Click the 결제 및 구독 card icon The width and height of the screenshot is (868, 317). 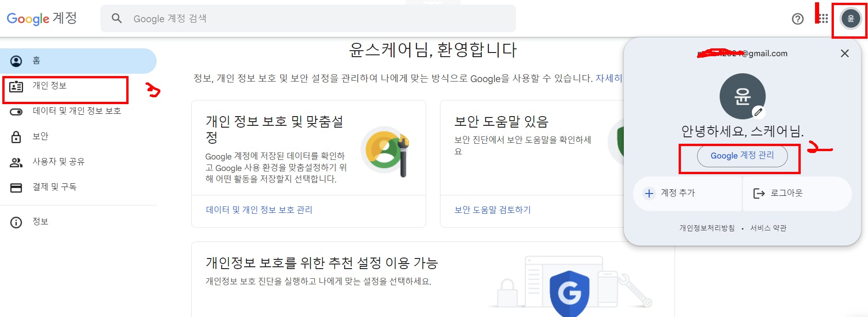pos(16,188)
